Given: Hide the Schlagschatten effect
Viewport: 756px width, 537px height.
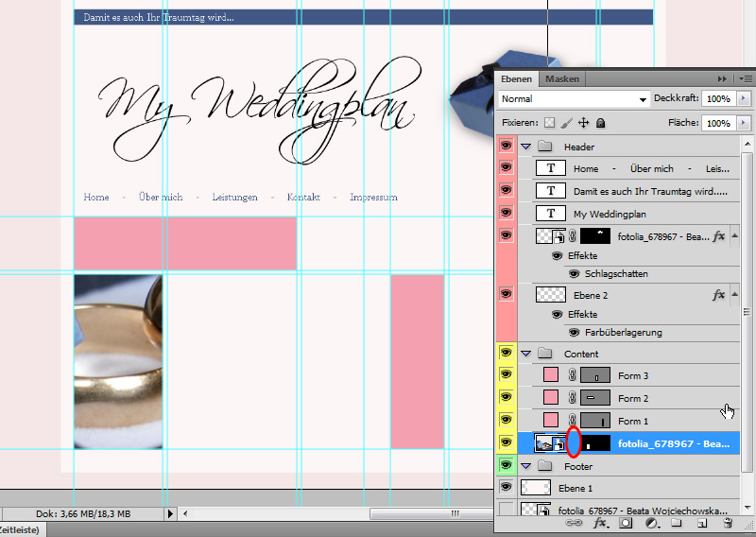Looking at the screenshot, I should click(574, 274).
